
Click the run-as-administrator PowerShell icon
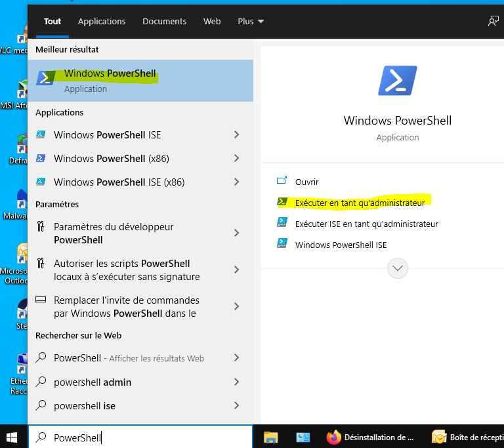click(282, 202)
